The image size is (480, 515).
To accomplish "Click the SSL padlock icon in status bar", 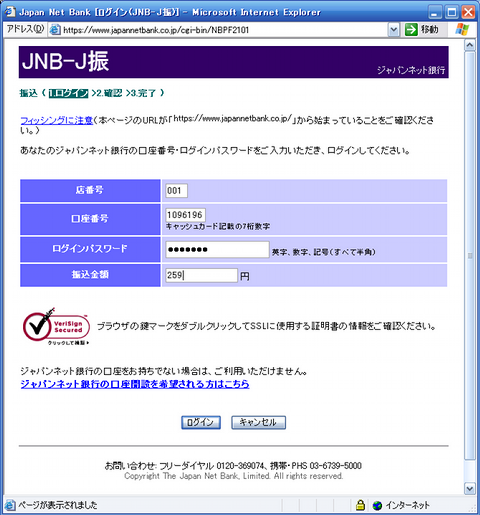I will (x=360, y=505).
